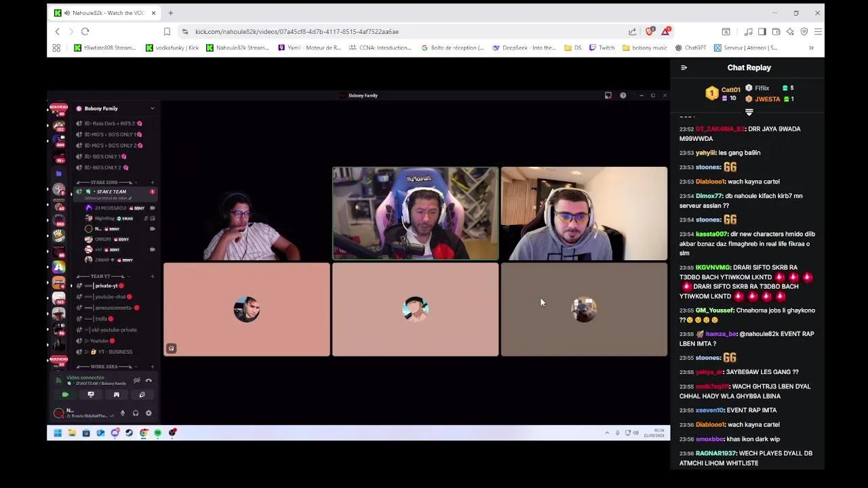Open the Yamli bookmark
This screenshot has width=868, height=488.
310,47
